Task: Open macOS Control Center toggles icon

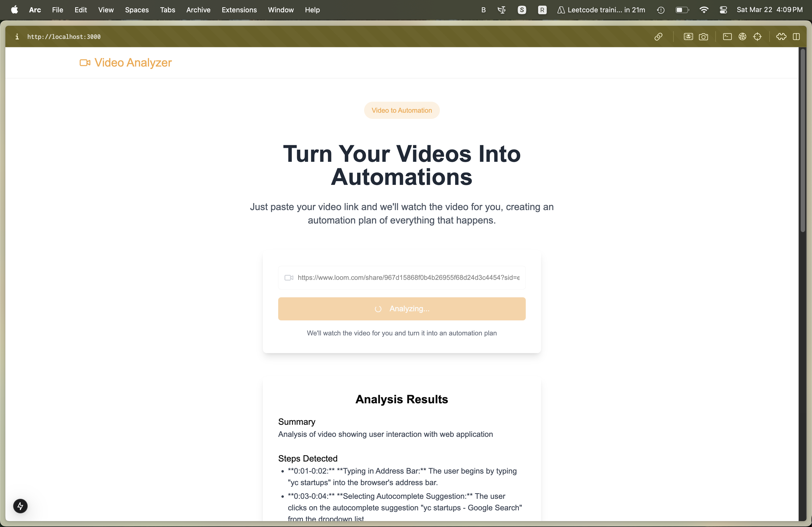Action: click(723, 10)
